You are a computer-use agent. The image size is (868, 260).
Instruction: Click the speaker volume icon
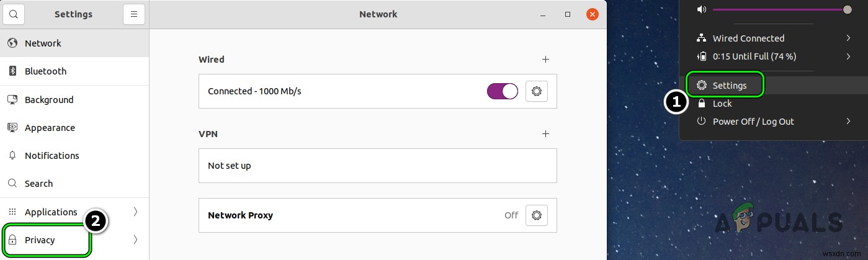pos(702,9)
